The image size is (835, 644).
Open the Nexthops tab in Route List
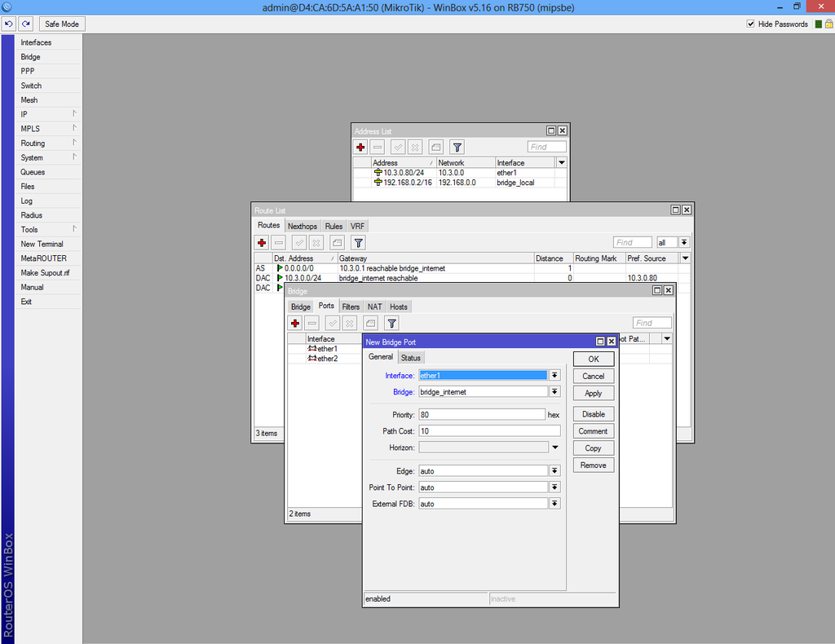(302, 227)
